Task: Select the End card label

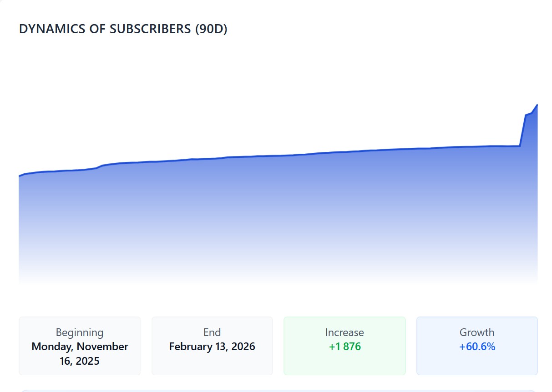Action: [x=212, y=332]
